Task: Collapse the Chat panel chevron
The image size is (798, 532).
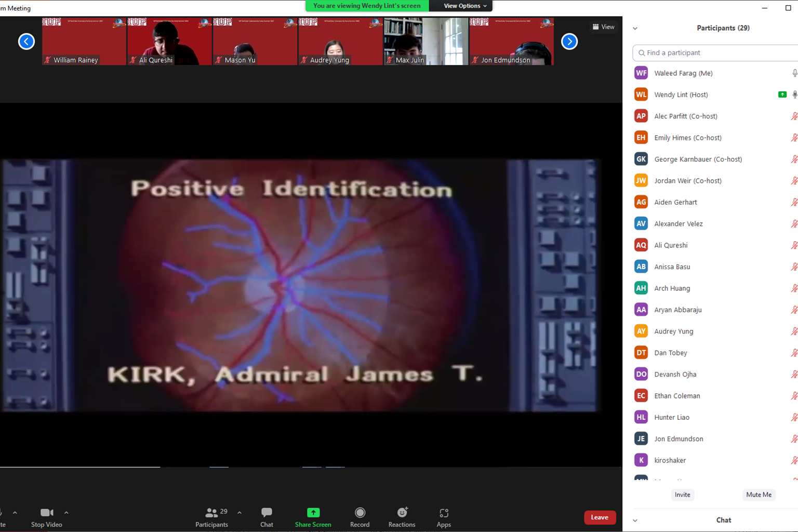Action: pos(635,521)
